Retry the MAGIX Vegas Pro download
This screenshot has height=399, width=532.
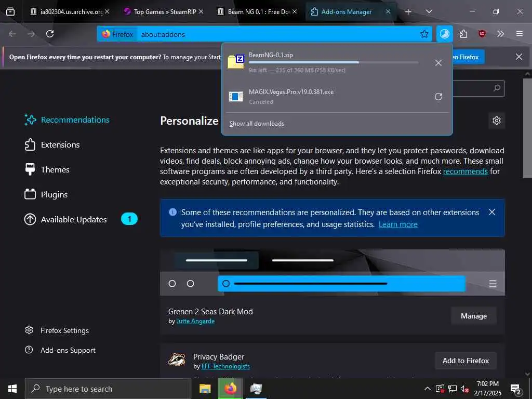(x=438, y=97)
